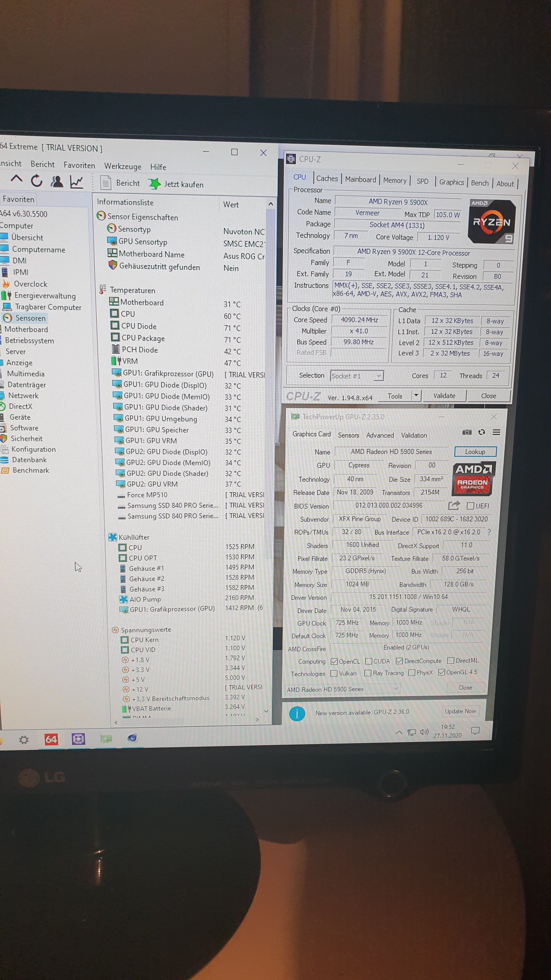Toggle the Vulkan checkbox
The height and width of the screenshot is (980, 551).
(x=334, y=673)
